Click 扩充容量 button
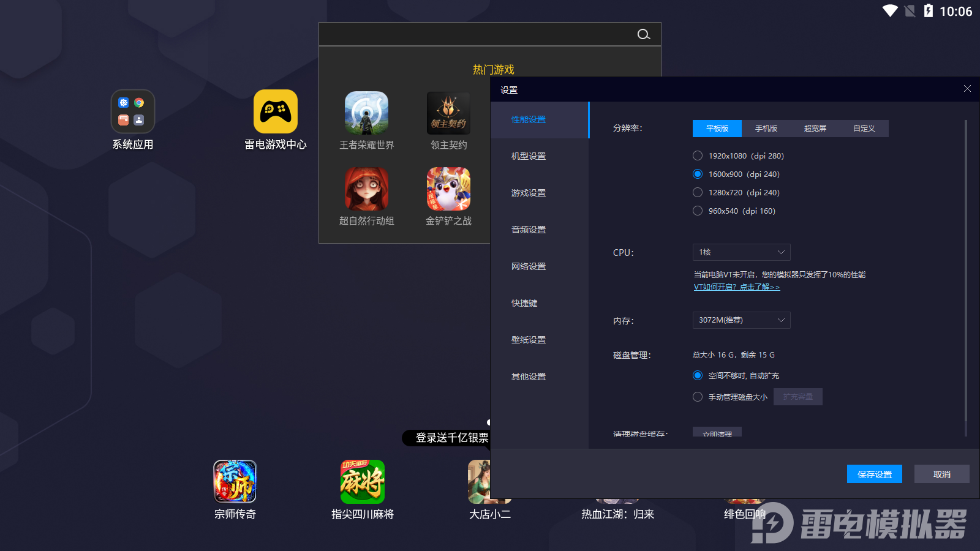This screenshot has height=551, width=980. tap(798, 397)
